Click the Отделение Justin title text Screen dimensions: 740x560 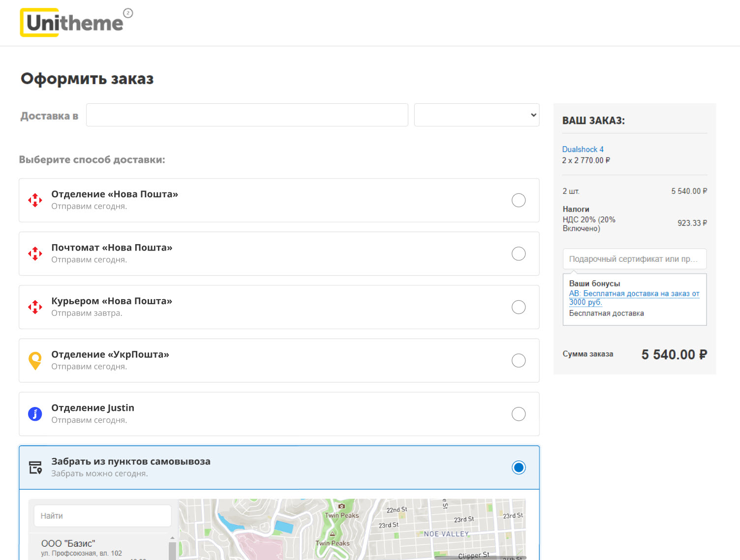[92, 408]
